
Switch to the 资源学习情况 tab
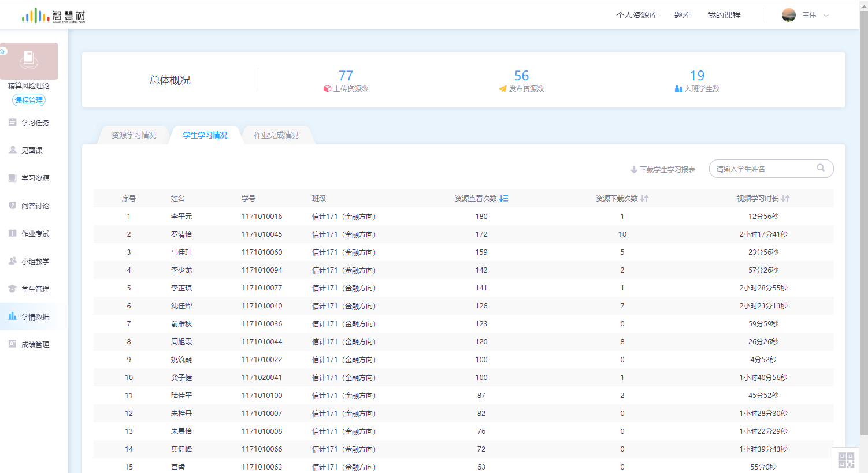[133, 135]
